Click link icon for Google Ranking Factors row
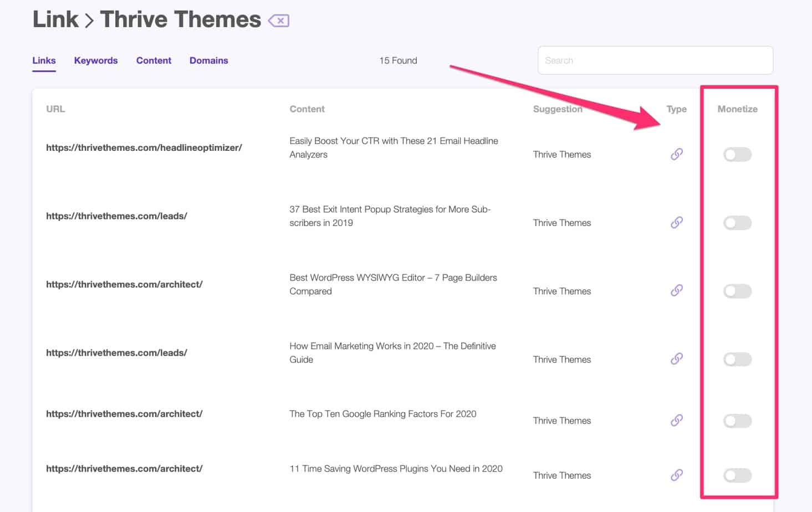 pos(676,421)
